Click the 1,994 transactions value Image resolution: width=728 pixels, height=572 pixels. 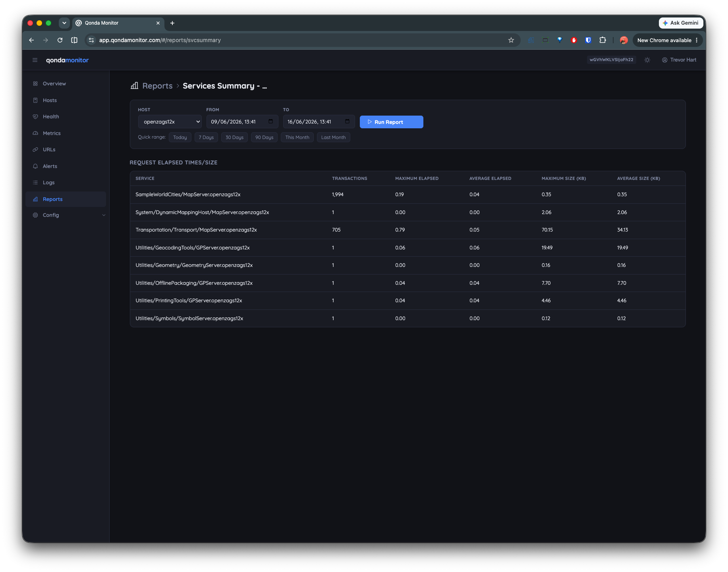pos(338,195)
